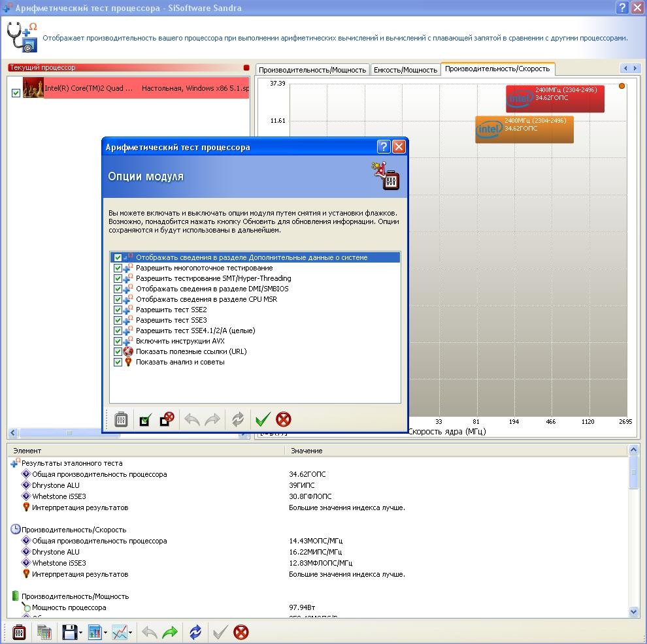Click the Элемент column header
647x644 pixels.
tap(146, 451)
